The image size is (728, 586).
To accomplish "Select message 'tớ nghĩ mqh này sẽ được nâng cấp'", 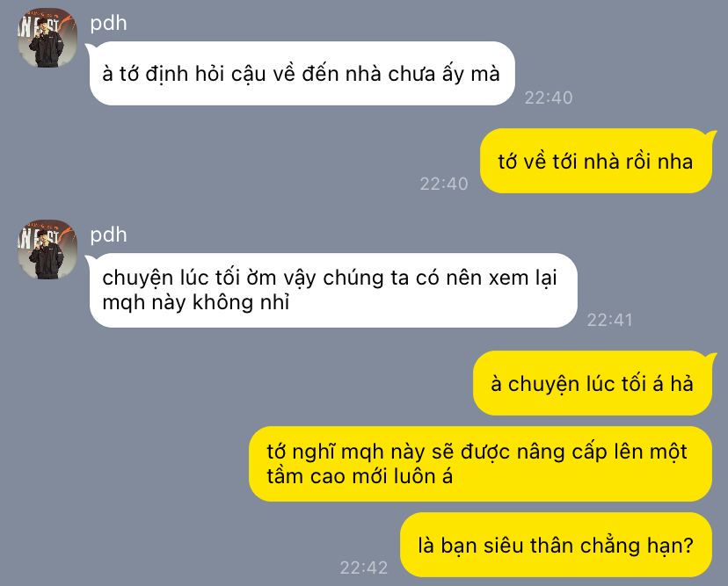I will pos(480,464).
